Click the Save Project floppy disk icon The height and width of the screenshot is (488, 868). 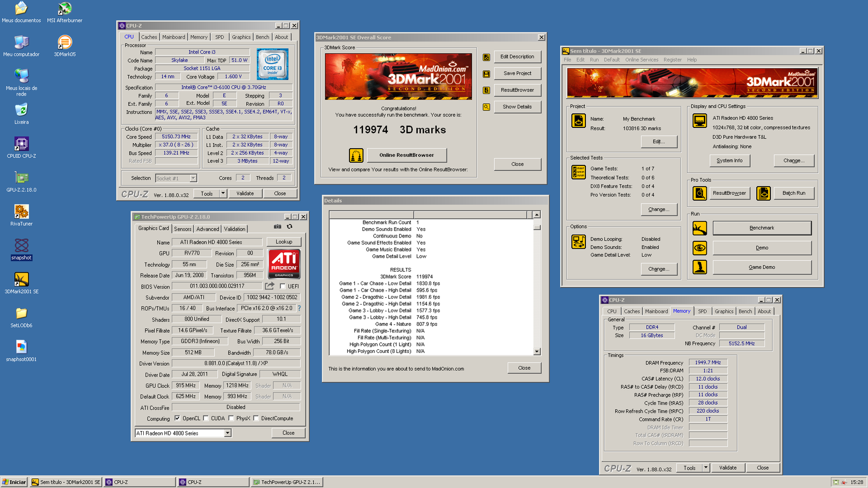click(x=486, y=73)
